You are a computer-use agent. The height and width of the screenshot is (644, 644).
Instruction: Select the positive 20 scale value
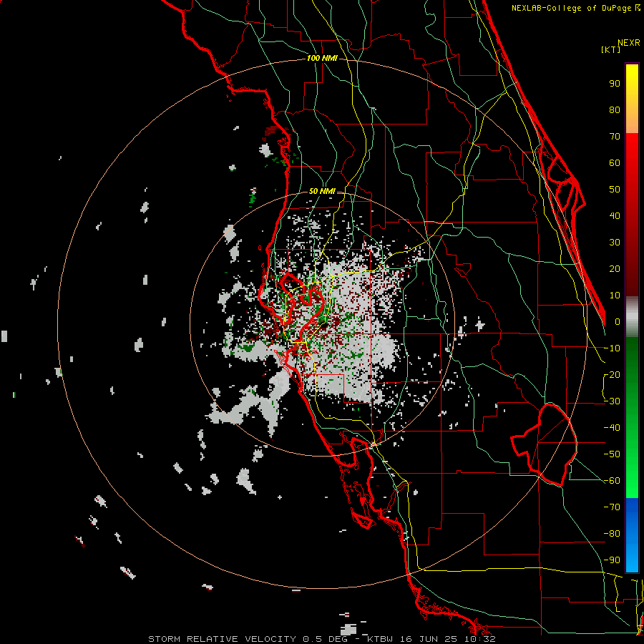click(615, 269)
